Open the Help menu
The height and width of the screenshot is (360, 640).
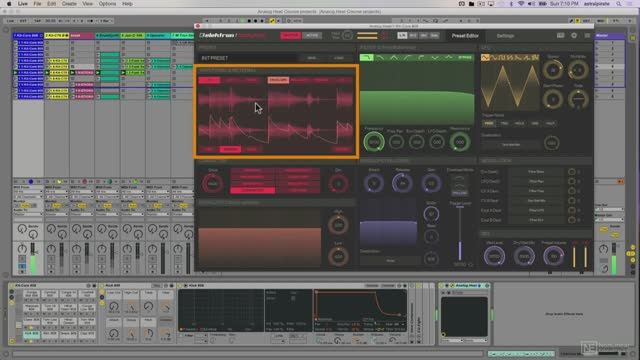coord(127,4)
